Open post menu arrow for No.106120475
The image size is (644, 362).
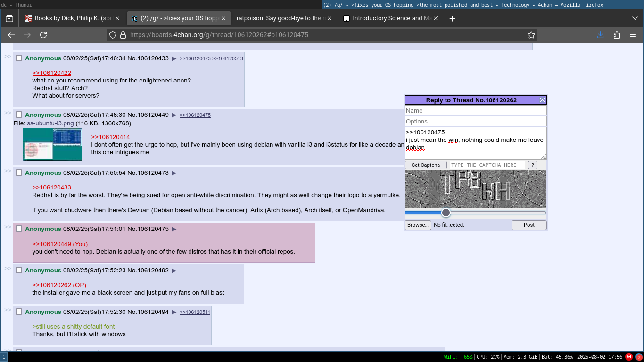click(174, 229)
